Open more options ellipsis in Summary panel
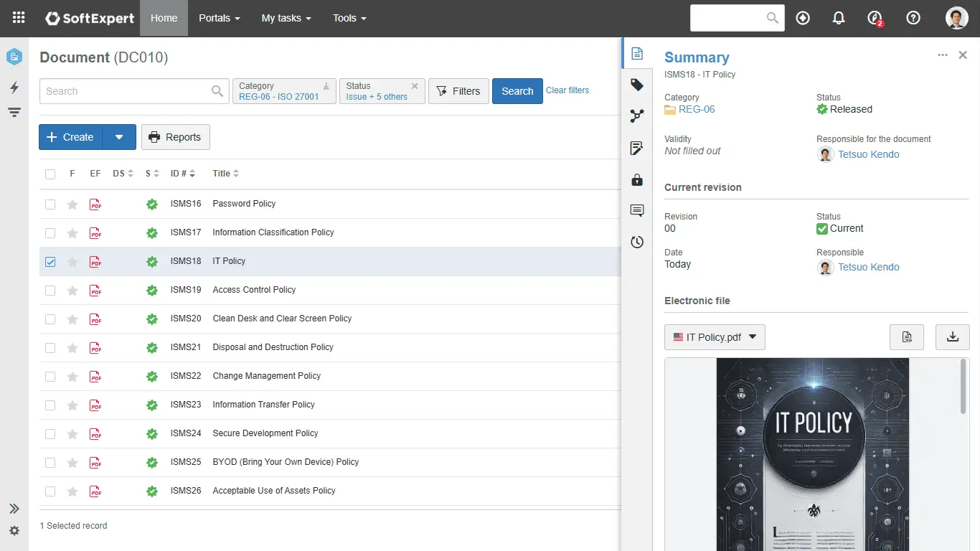Viewport: 980px width, 551px height. [x=943, y=55]
